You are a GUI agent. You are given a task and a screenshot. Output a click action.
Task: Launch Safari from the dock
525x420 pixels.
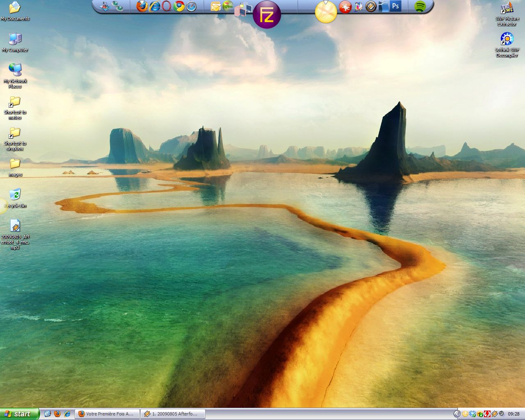pyautogui.click(x=192, y=6)
